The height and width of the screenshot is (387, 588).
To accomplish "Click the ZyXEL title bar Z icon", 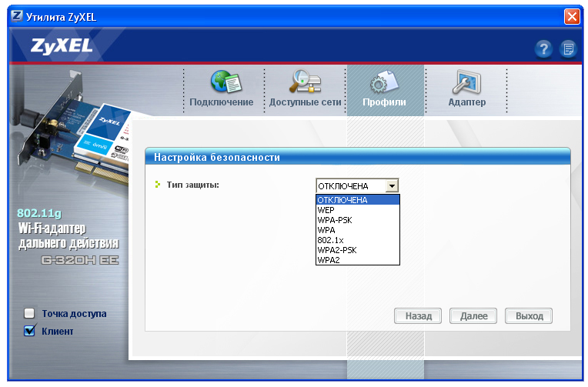I will [x=16, y=16].
